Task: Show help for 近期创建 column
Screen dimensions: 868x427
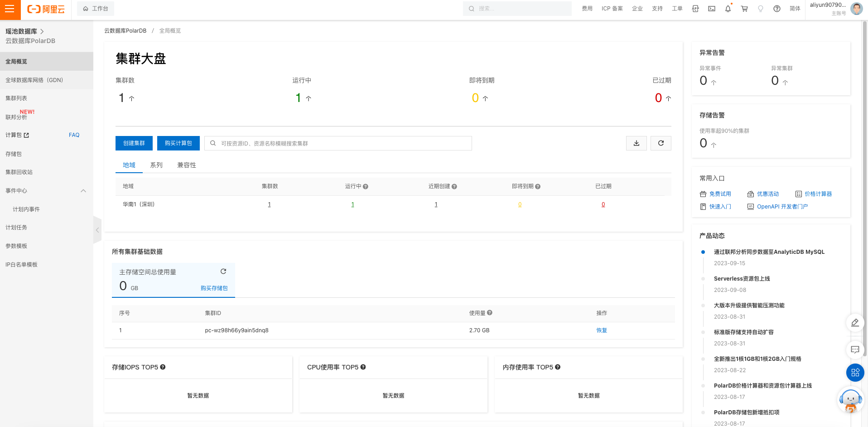Action: [x=454, y=187]
